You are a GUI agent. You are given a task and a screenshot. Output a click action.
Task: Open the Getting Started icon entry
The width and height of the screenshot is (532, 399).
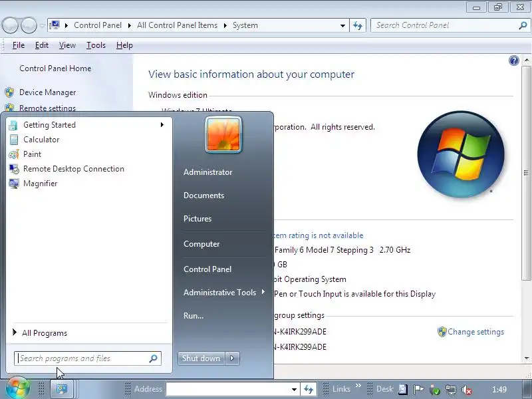point(13,125)
